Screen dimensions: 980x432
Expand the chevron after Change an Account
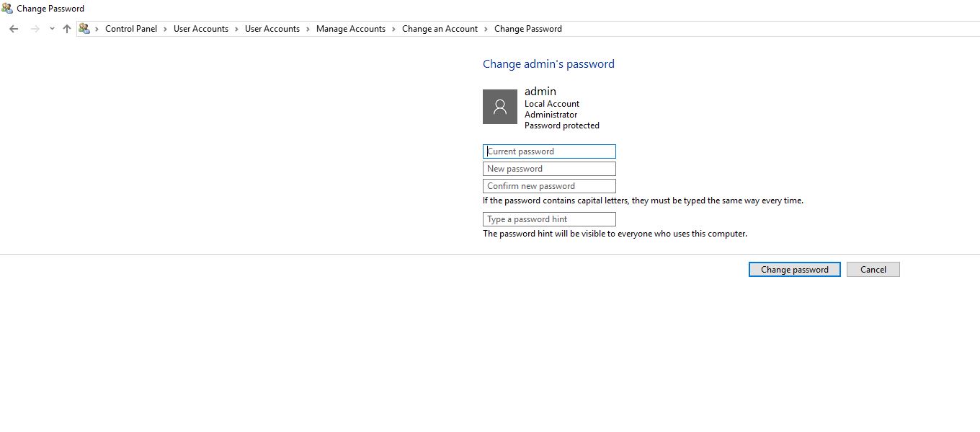click(486, 29)
